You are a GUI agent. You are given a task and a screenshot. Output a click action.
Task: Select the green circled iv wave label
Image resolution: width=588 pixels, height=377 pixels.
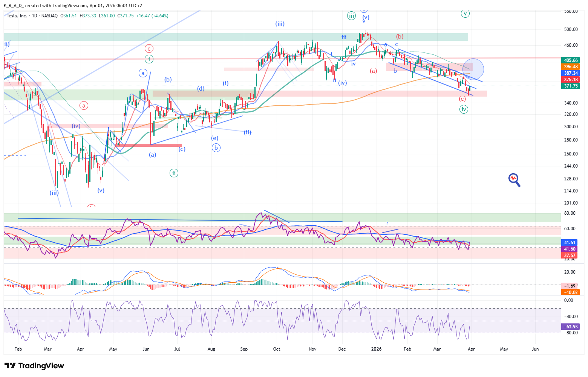pyautogui.click(x=464, y=109)
